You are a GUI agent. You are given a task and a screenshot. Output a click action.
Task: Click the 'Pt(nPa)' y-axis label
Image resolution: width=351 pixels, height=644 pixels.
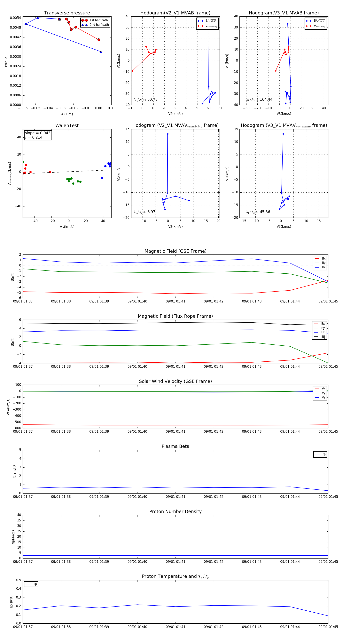click(6, 61)
